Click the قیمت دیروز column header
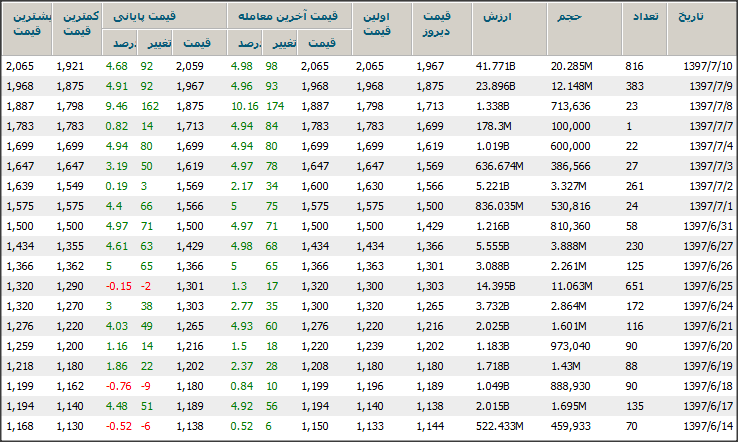Screen dimensions: 738x442 (x=437, y=25)
